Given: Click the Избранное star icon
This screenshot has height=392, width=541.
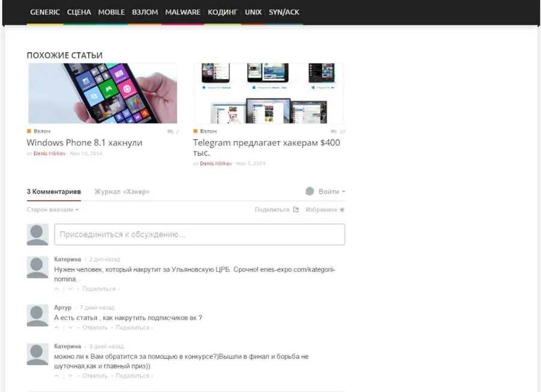Looking at the screenshot, I should [x=342, y=210].
